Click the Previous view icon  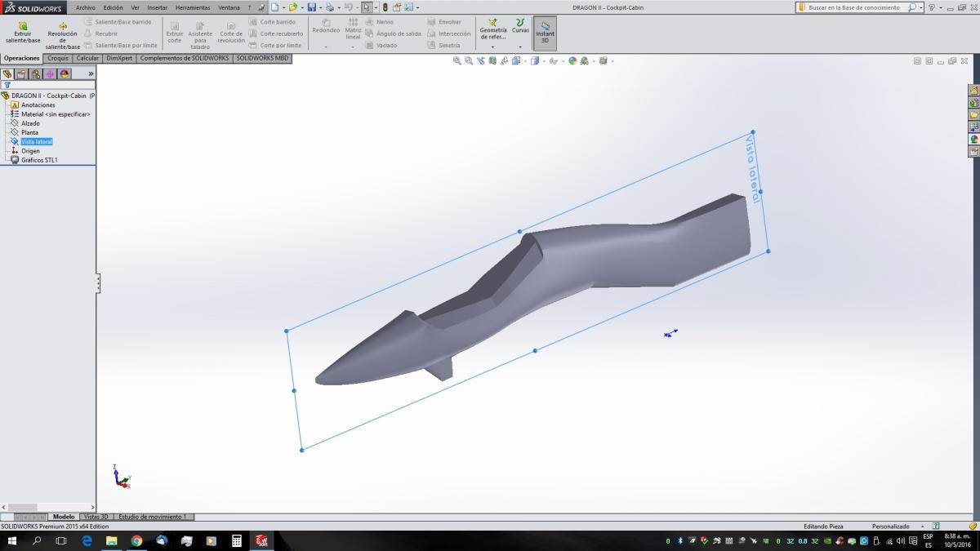[481, 60]
